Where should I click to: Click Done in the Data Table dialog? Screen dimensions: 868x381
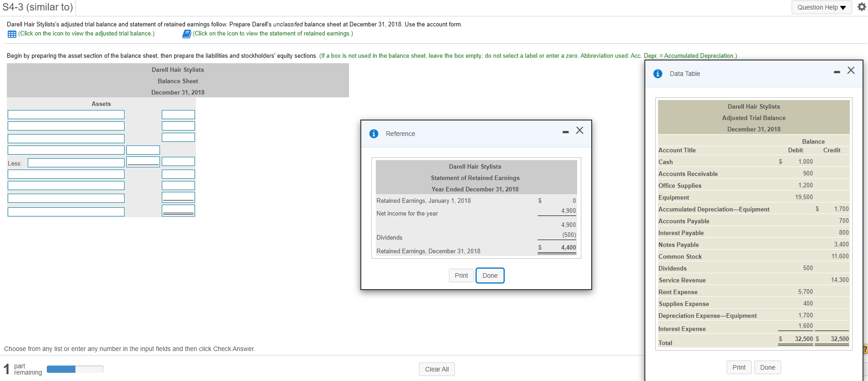coord(768,367)
